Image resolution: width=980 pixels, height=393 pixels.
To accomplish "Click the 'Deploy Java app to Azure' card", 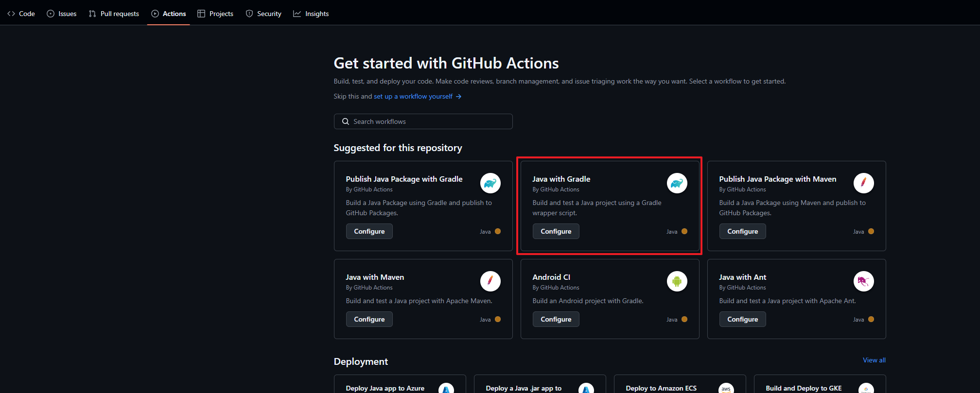I will [400, 384].
